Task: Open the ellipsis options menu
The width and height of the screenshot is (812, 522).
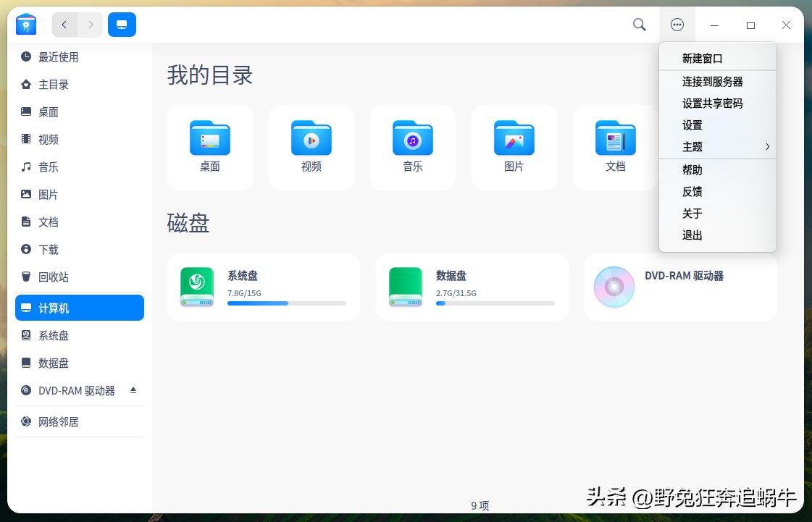Action: 677,24
